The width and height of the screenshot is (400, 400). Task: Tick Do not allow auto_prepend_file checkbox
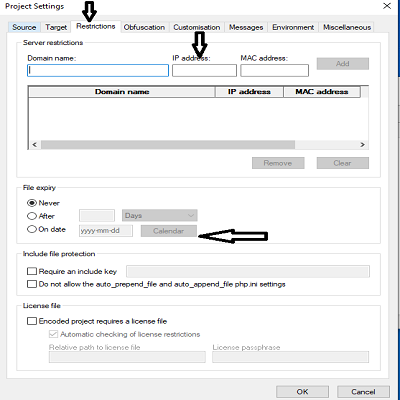click(32, 284)
